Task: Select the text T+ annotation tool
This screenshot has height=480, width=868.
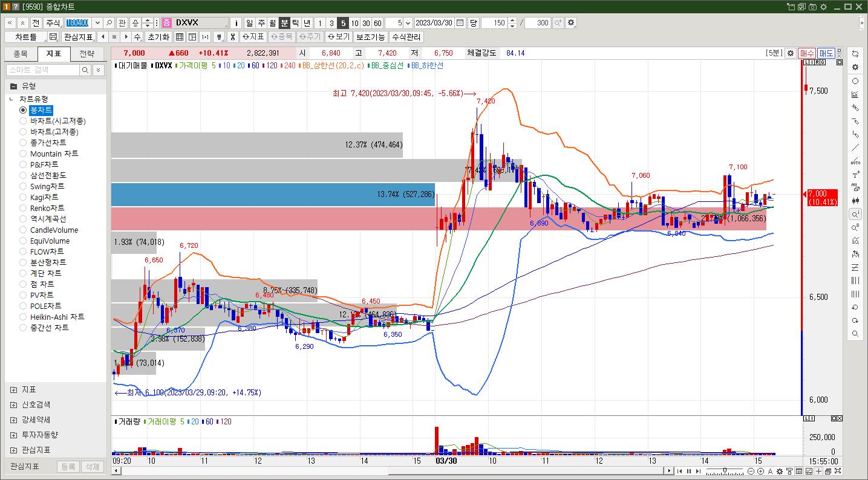Action: 855,175
